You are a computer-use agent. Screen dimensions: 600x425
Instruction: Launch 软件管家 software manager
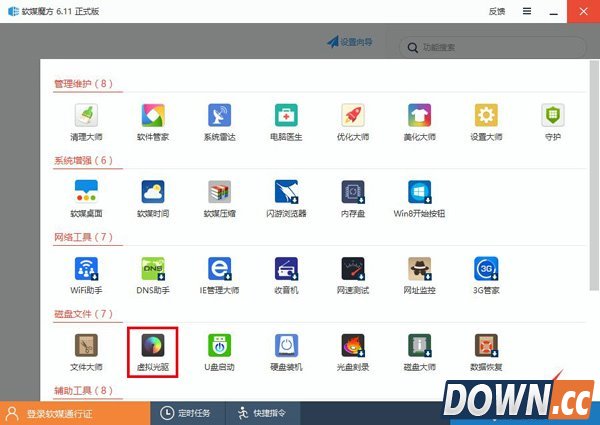click(x=153, y=122)
